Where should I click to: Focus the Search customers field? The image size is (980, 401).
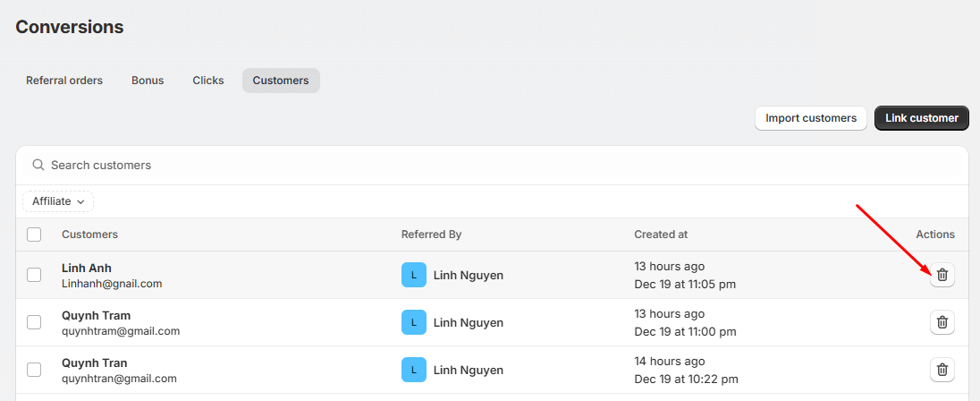coord(447,166)
